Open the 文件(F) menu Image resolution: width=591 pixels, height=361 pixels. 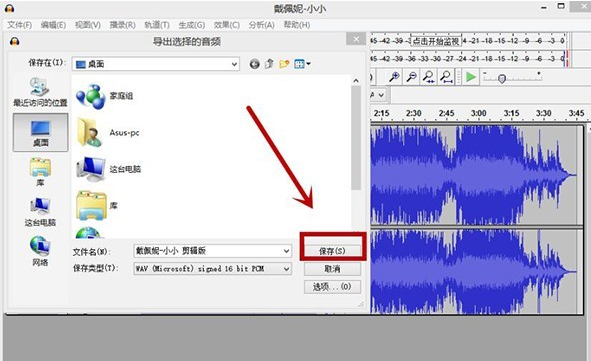click(20, 25)
